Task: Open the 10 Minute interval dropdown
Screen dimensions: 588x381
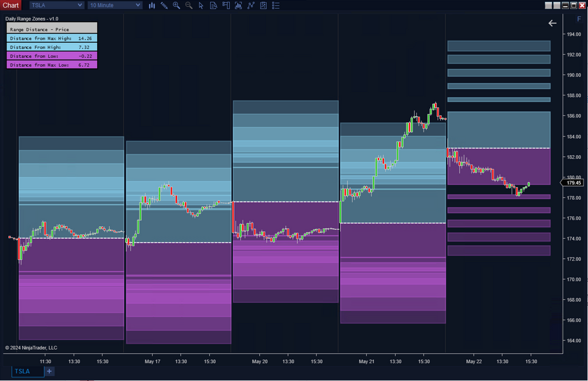Action: (x=114, y=5)
